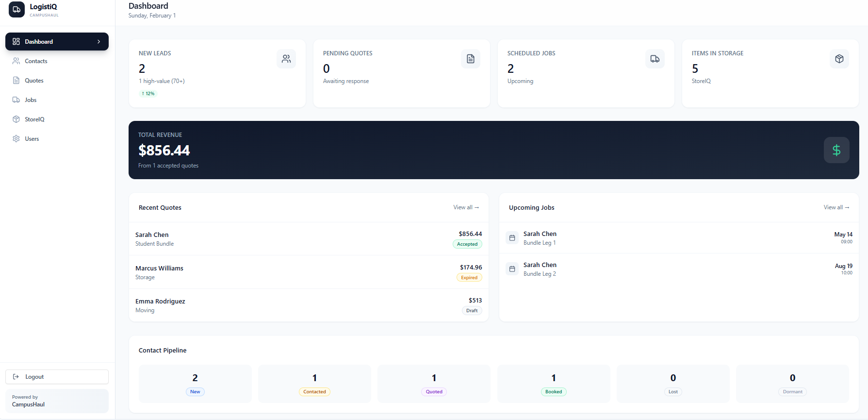
Task: Open the Contacts page from sidebar
Action: click(x=36, y=61)
